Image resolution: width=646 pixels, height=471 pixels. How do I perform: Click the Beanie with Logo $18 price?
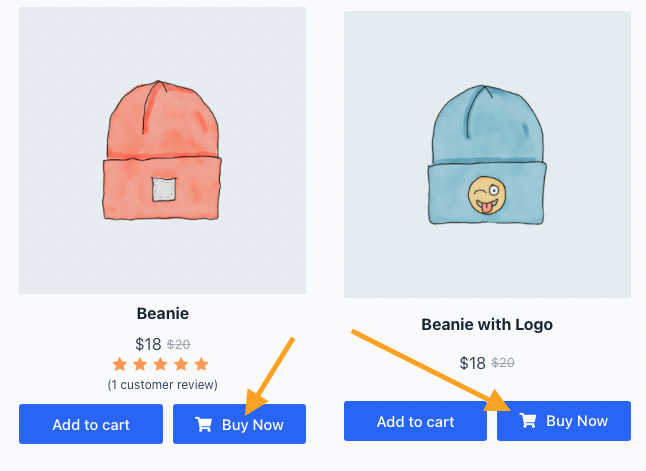(x=472, y=363)
